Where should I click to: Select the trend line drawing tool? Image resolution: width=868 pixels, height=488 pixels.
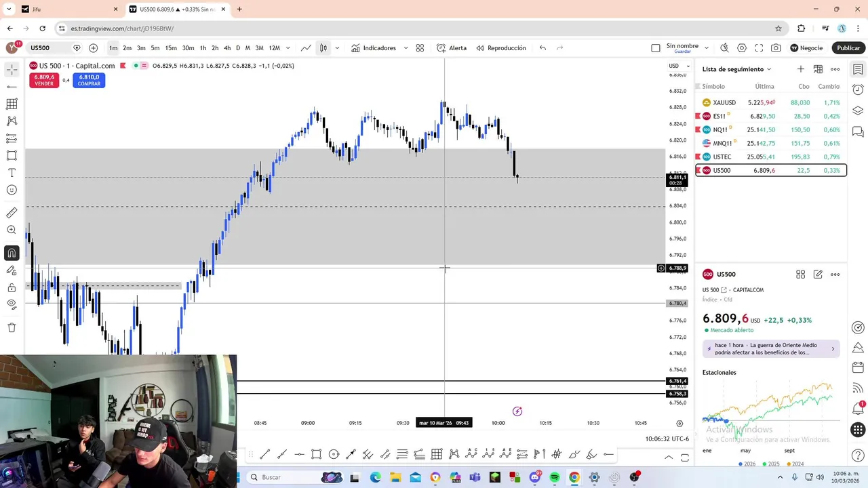coord(12,87)
